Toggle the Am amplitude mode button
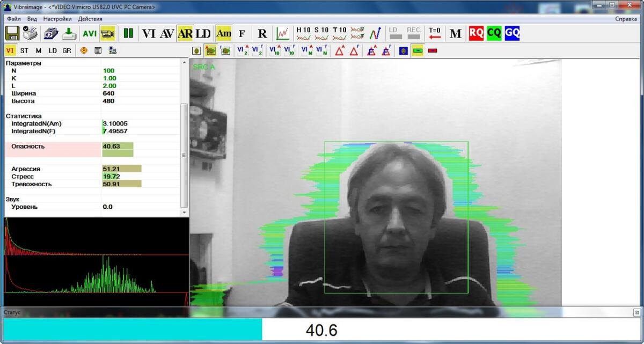Viewport: 644px width, 344px height. [x=223, y=33]
